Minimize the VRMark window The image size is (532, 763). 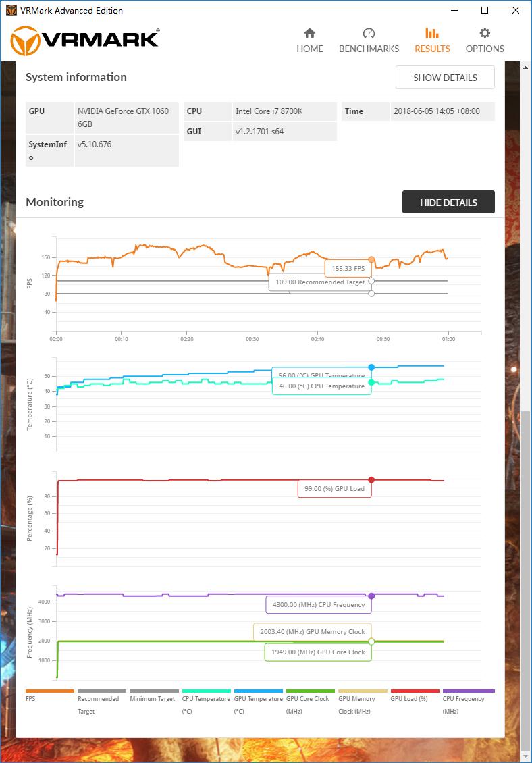click(x=454, y=10)
